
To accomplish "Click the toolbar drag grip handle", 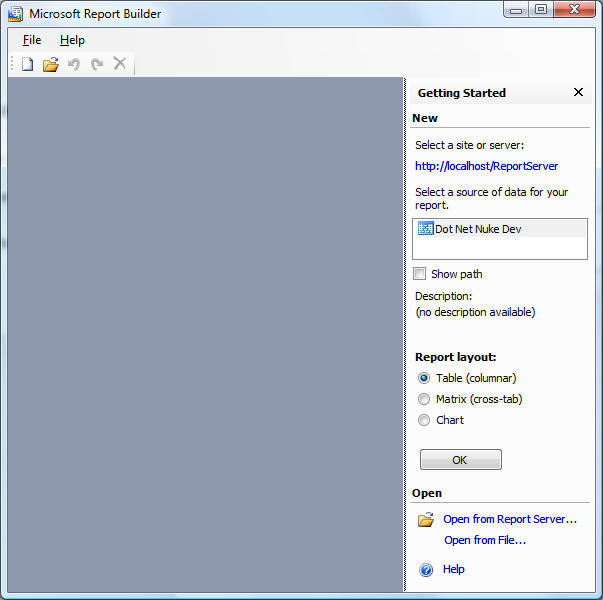I will coord(12,64).
